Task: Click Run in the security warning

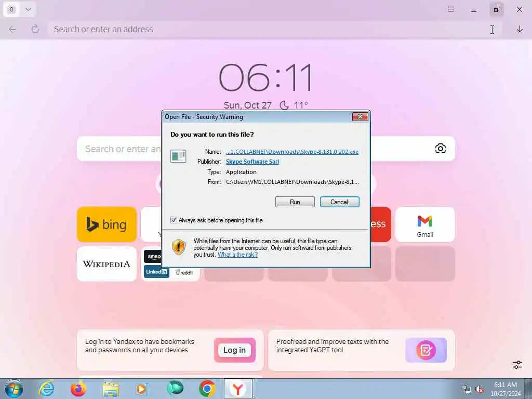Action: pos(295,202)
